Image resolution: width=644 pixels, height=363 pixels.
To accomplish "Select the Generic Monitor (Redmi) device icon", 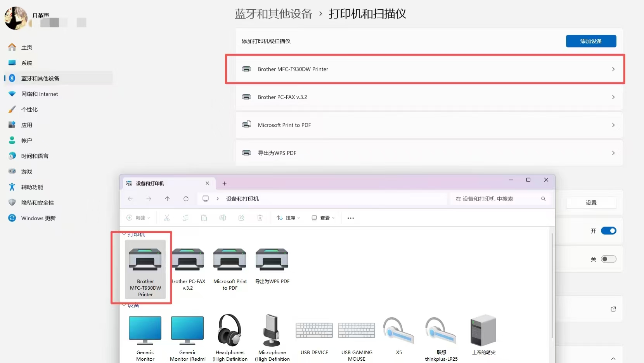I will [x=187, y=330].
